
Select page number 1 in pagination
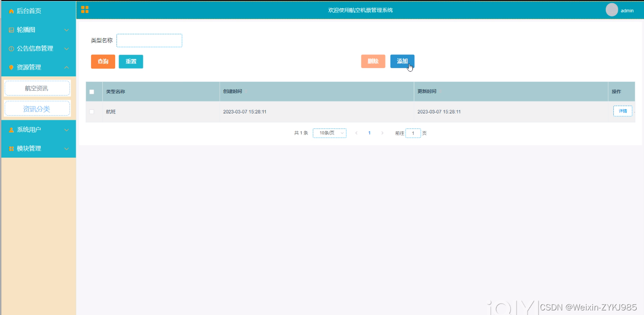click(x=370, y=133)
